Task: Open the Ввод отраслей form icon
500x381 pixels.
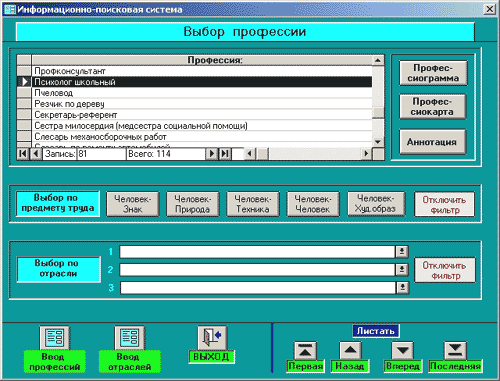Action: (x=130, y=337)
